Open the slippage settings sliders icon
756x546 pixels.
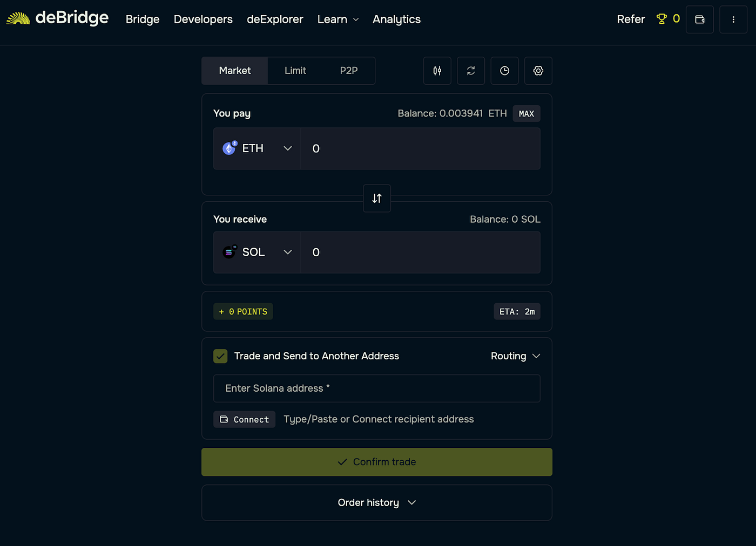tap(437, 71)
